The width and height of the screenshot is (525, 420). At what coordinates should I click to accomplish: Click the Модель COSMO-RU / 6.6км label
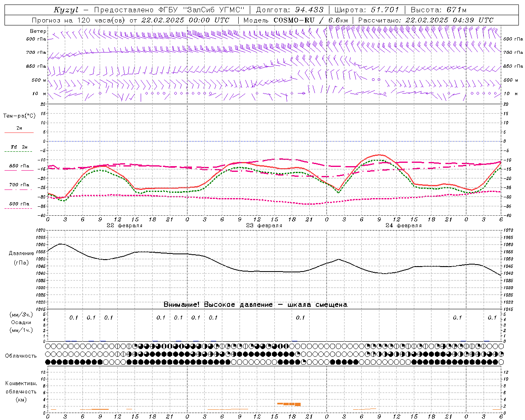tap(296, 20)
